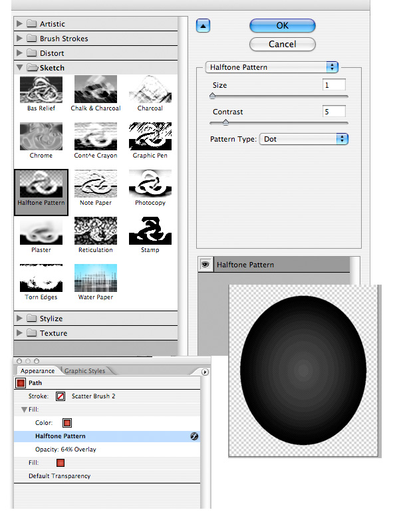Viewport: 399px width, 532px height.
Task: Open the Pattern Type Dot dropdown
Action: pos(304,139)
